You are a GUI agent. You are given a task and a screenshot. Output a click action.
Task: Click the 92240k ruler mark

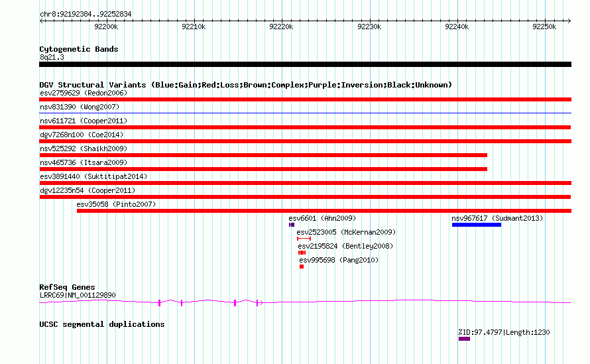pyautogui.click(x=457, y=27)
